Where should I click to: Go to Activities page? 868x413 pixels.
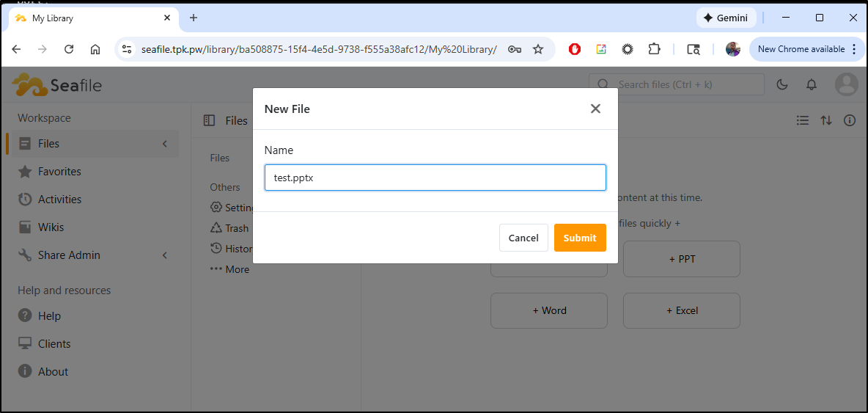pyautogui.click(x=59, y=200)
